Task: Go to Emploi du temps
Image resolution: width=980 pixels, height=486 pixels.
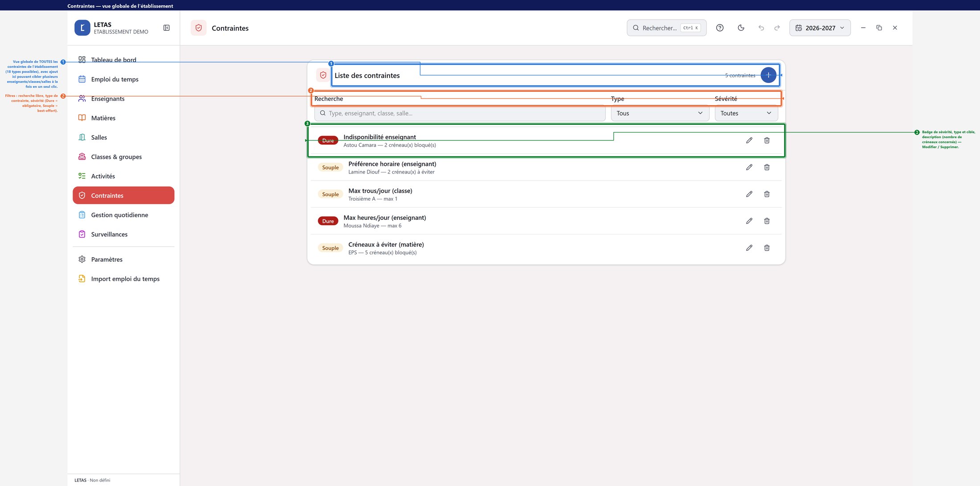Action: click(123, 79)
